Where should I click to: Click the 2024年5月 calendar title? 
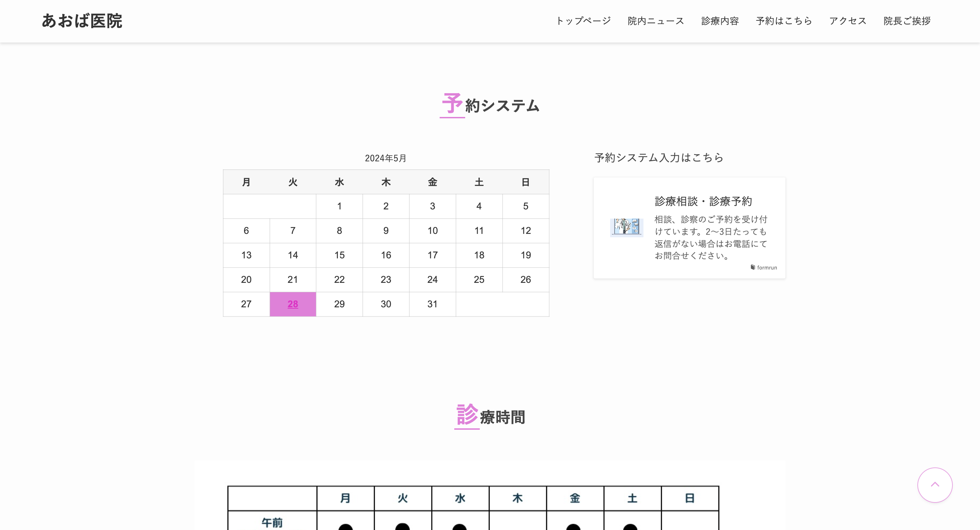point(386,158)
